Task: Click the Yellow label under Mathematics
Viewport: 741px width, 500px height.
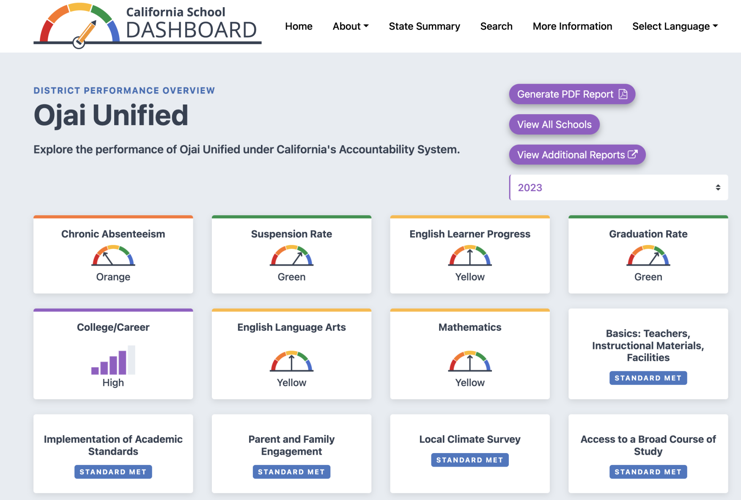Action: click(470, 383)
